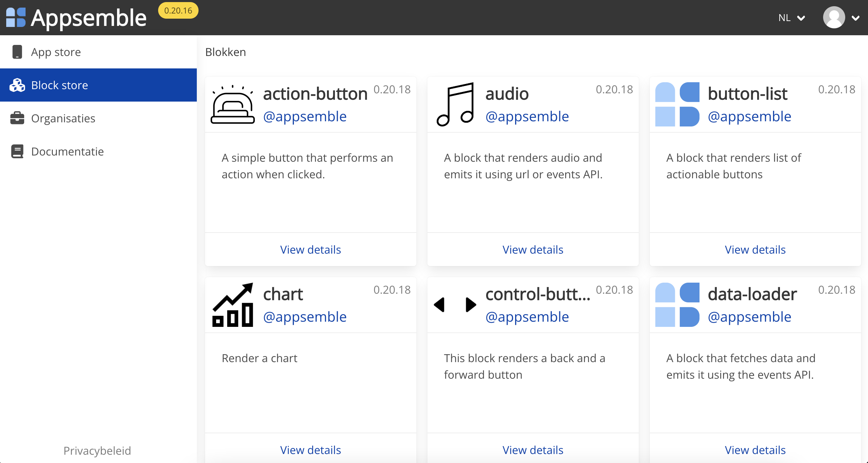Click 0.20.18 version on audio card
Image resolution: width=868 pixels, height=463 pixels.
click(x=614, y=89)
